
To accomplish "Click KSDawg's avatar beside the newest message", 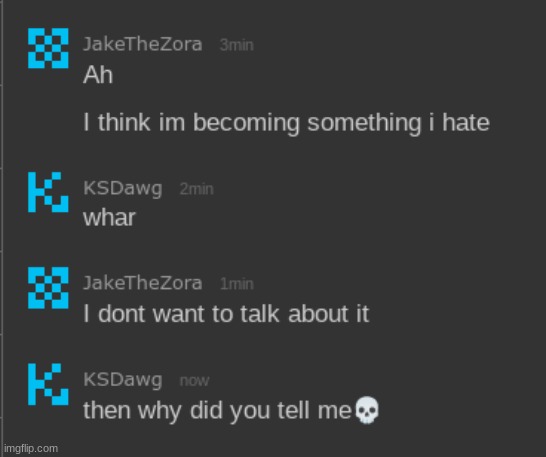I will (48, 384).
